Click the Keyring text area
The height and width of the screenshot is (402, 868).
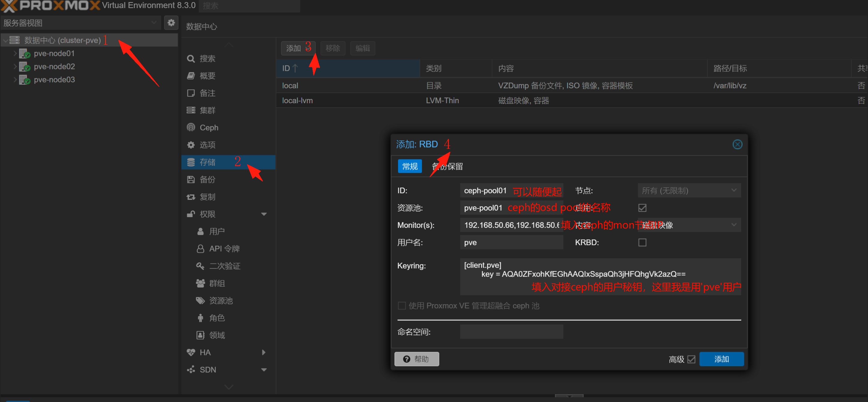[600, 276]
